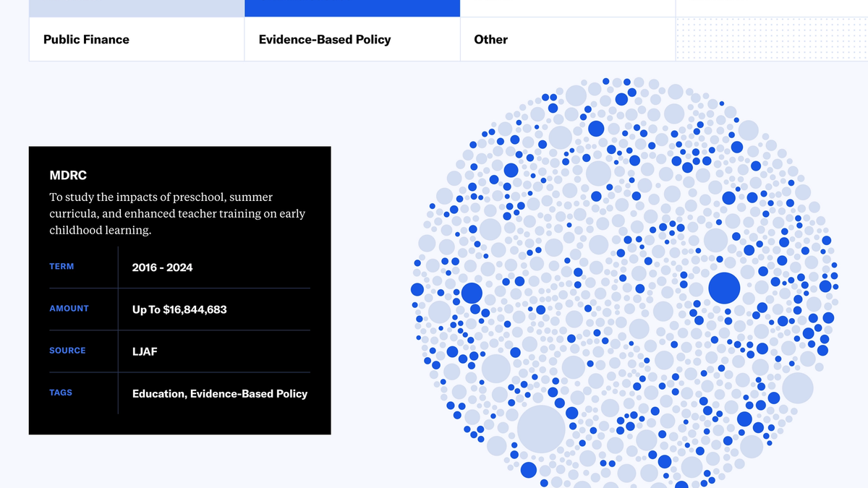The width and height of the screenshot is (868, 488).
Task: Click the term value 2016 - 2024
Action: point(162,267)
